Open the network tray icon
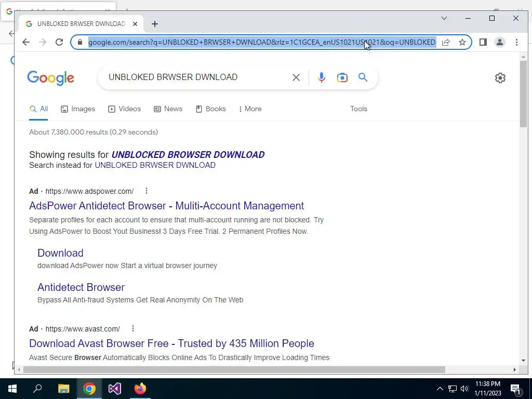Screen dimensions: 532x399 click(x=453, y=389)
